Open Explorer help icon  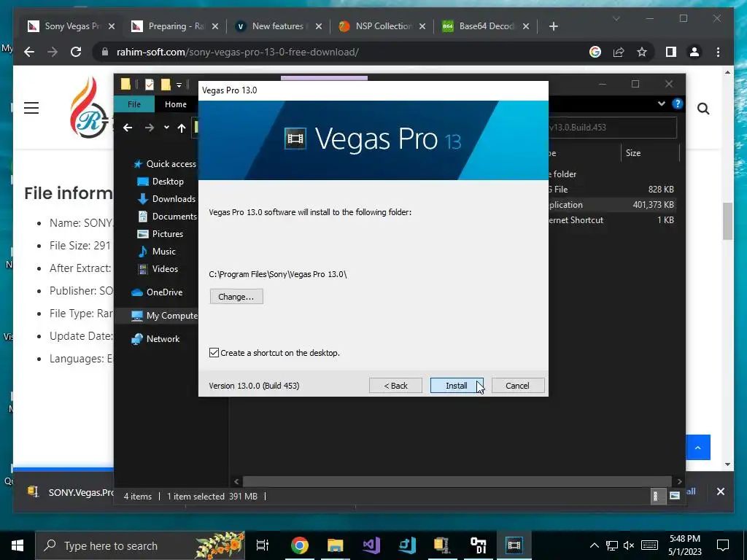click(677, 104)
